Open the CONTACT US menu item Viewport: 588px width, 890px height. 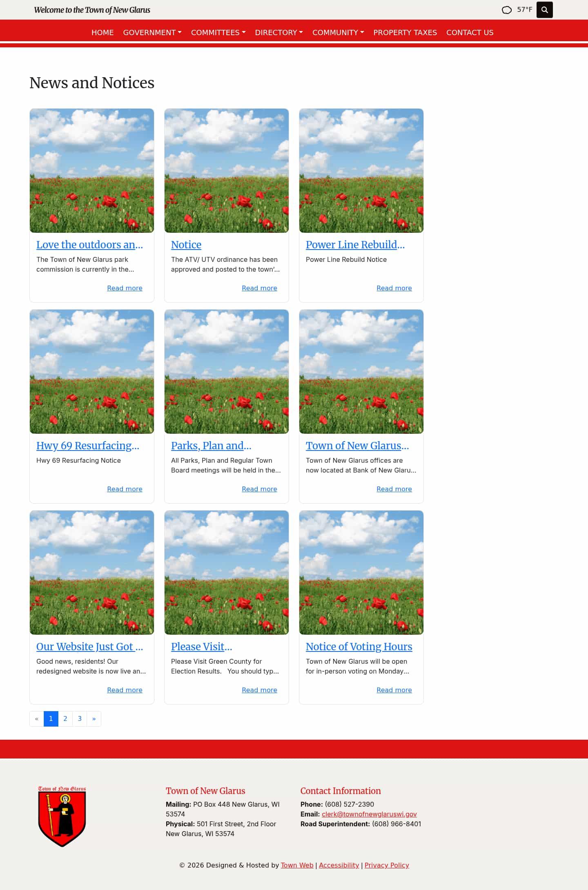pos(470,33)
